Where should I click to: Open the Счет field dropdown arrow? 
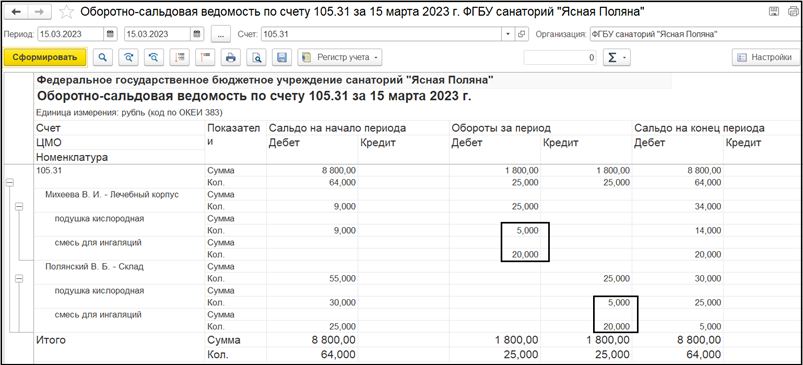pyautogui.click(x=508, y=34)
